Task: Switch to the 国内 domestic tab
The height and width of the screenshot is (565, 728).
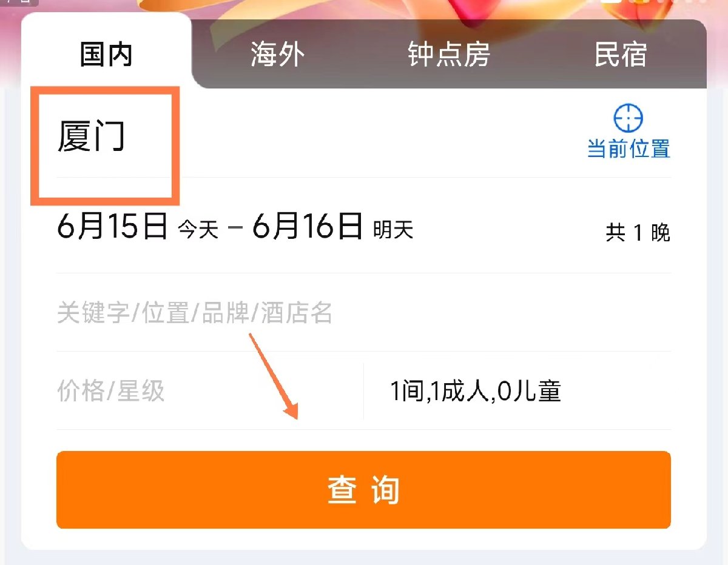Action: pyautogui.click(x=106, y=55)
